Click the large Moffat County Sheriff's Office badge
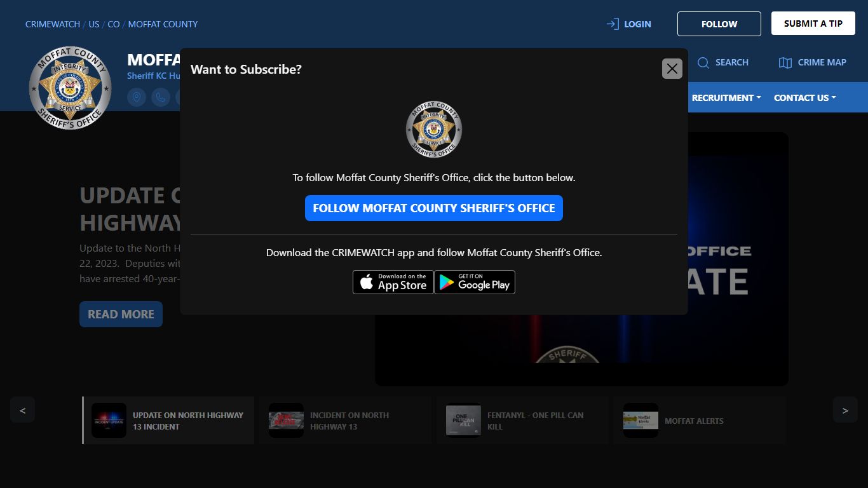Image resolution: width=868 pixels, height=488 pixels. point(70,88)
